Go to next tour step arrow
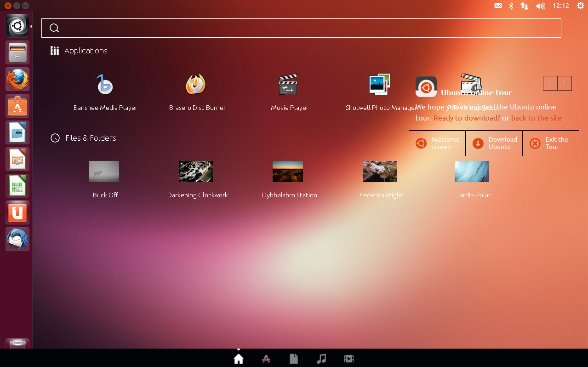The height and width of the screenshot is (367, 588). pos(565,83)
